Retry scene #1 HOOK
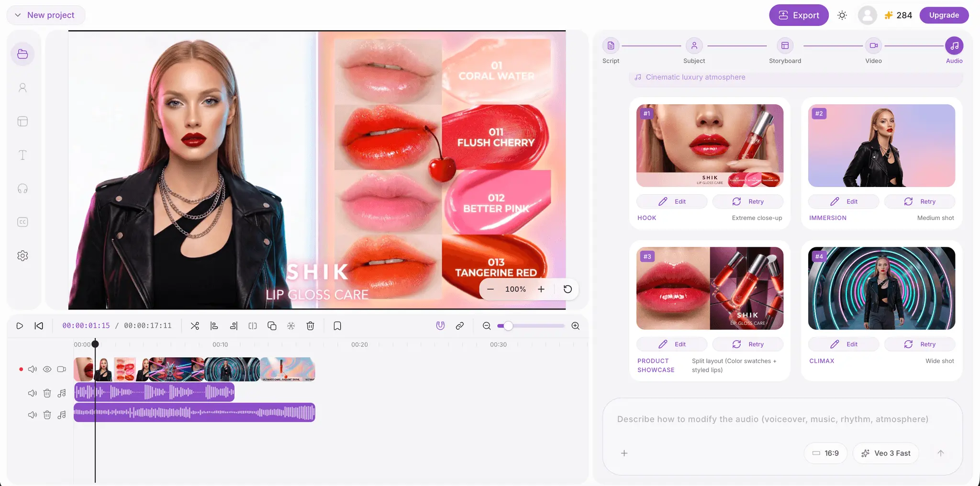 (748, 201)
